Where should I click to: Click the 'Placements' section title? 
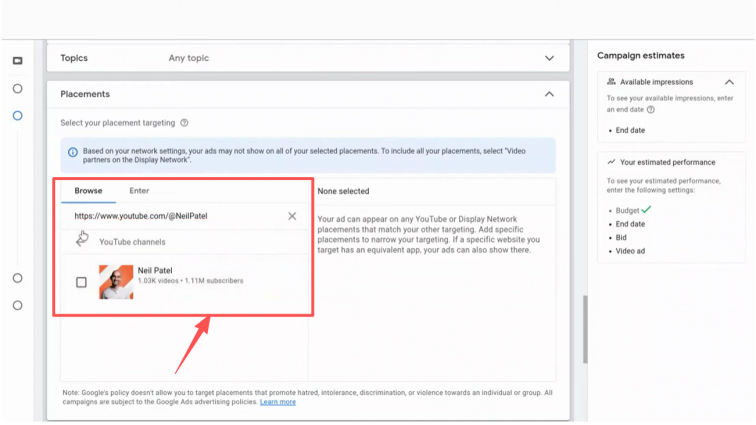[x=85, y=94]
